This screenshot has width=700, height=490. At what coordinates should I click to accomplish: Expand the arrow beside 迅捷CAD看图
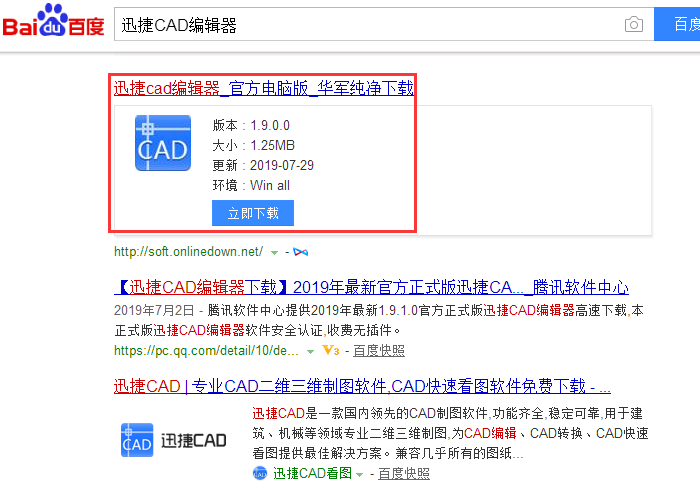359,474
